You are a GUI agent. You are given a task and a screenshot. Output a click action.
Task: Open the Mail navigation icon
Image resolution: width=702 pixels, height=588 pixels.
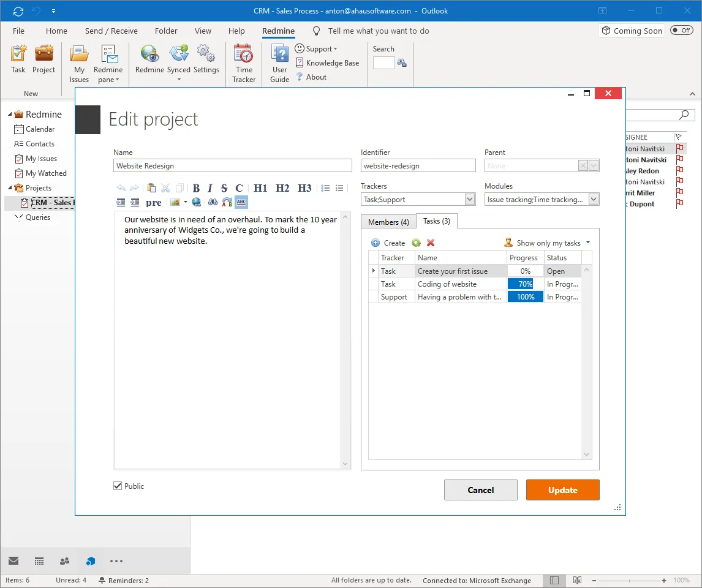pyautogui.click(x=13, y=560)
